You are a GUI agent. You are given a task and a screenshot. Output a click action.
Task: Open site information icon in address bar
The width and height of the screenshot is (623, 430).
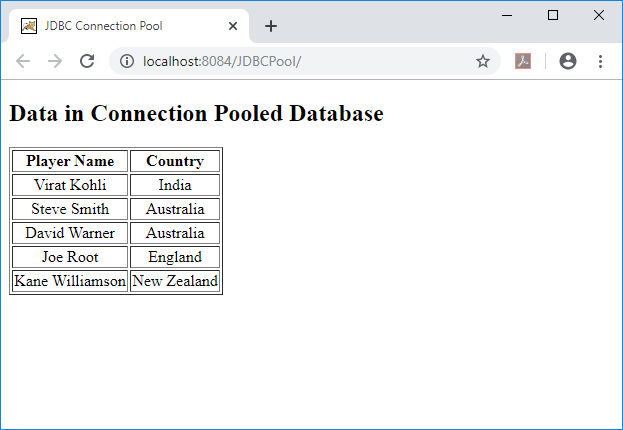(x=127, y=61)
